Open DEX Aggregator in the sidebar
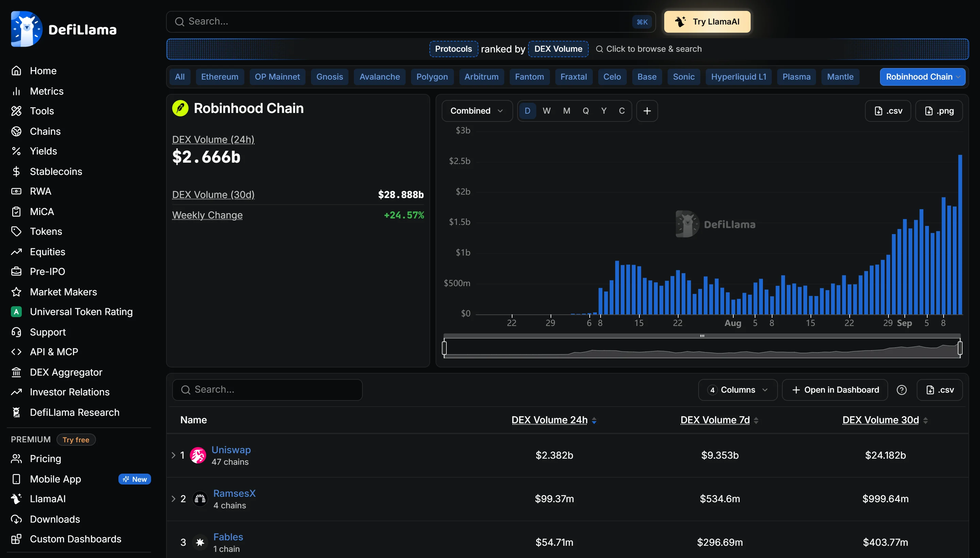980x558 pixels. click(66, 373)
